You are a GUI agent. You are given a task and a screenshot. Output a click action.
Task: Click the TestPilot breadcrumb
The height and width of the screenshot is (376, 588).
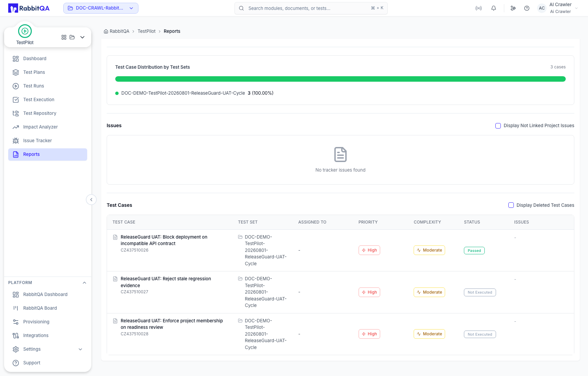point(147,31)
